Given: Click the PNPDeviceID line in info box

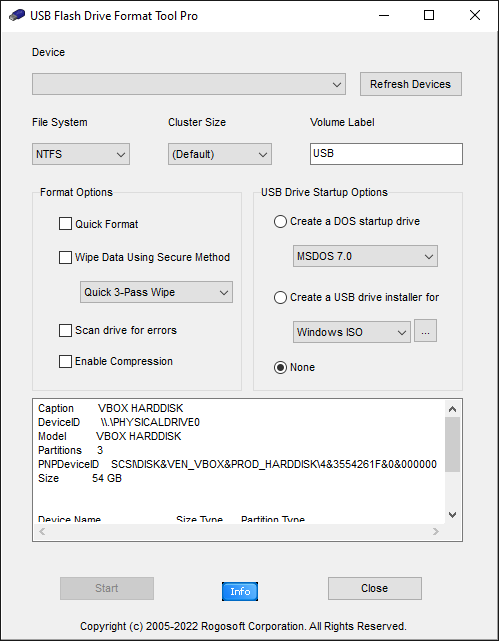Looking at the screenshot, I should point(237,464).
